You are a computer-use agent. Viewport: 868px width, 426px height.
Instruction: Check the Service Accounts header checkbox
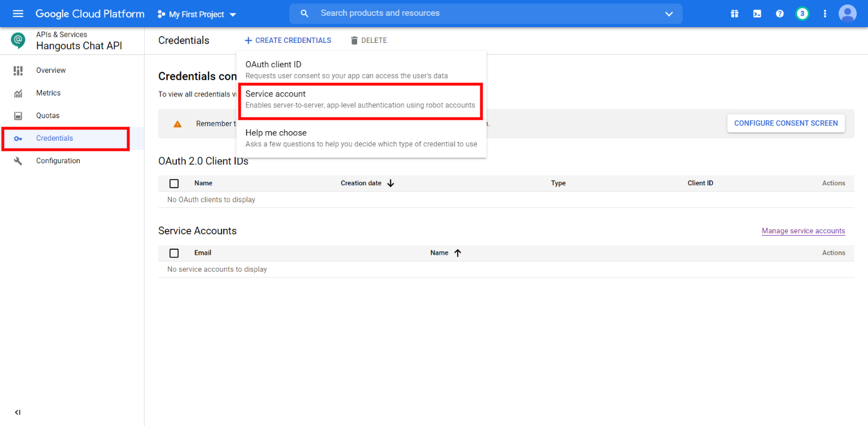pos(174,253)
